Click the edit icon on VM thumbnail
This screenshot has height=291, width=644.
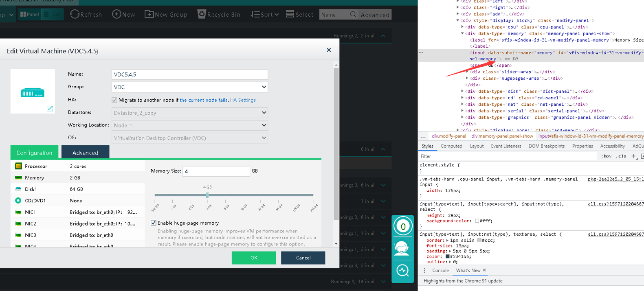click(x=50, y=108)
